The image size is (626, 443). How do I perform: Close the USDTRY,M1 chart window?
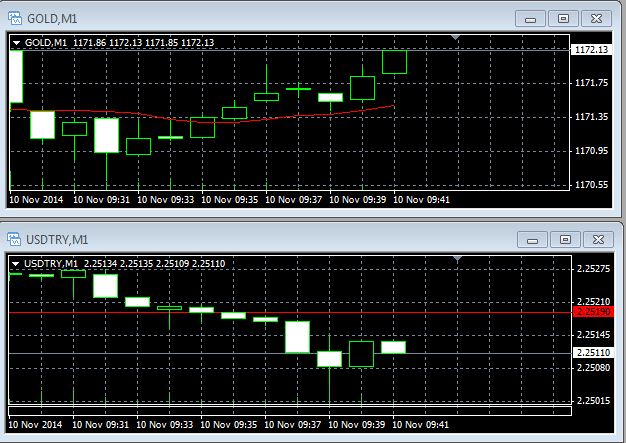pyautogui.click(x=598, y=239)
